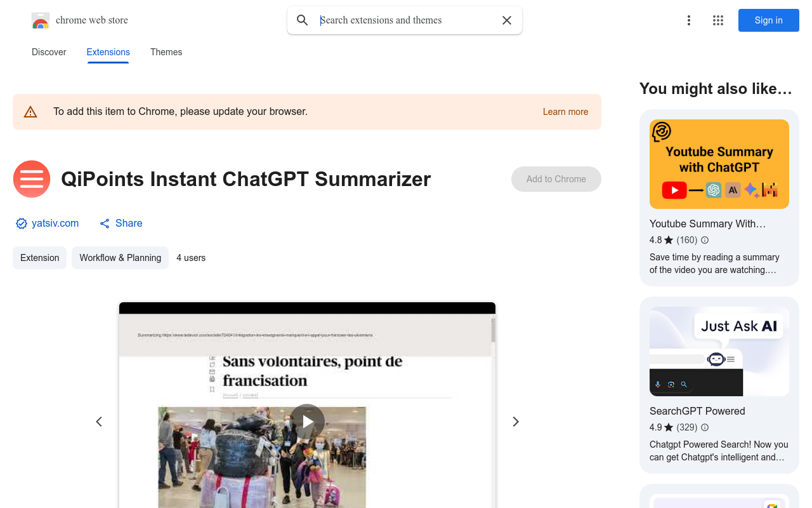Viewport: 812px width, 508px height.
Task: Click the warning triangle icon in banner
Action: 30,112
